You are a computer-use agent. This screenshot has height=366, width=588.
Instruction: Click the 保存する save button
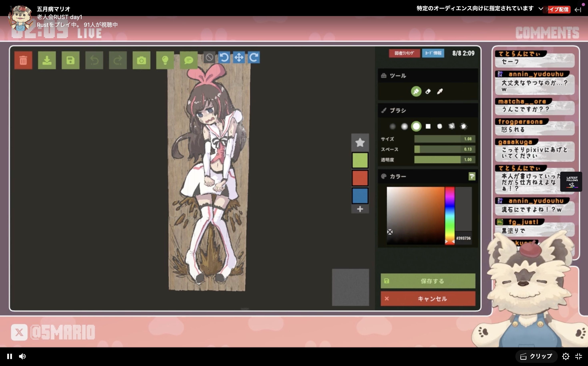click(428, 281)
